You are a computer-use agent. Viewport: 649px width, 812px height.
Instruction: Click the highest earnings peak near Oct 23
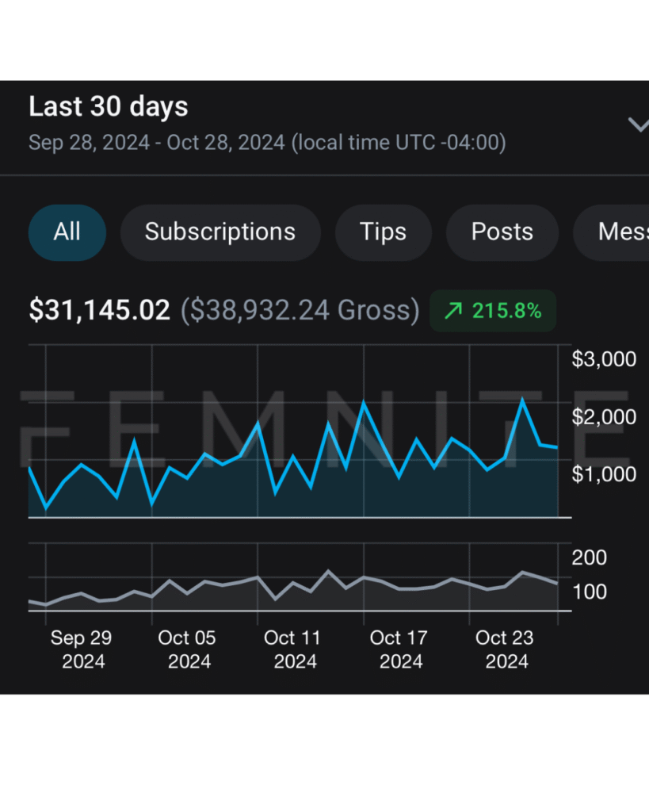(523, 400)
